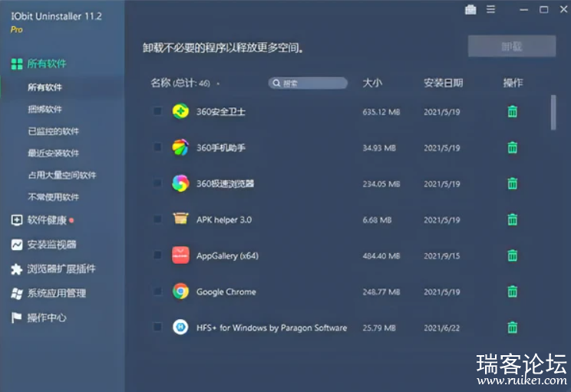Tick the AppGallery (x64) checkbox

click(x=157, y=255)
